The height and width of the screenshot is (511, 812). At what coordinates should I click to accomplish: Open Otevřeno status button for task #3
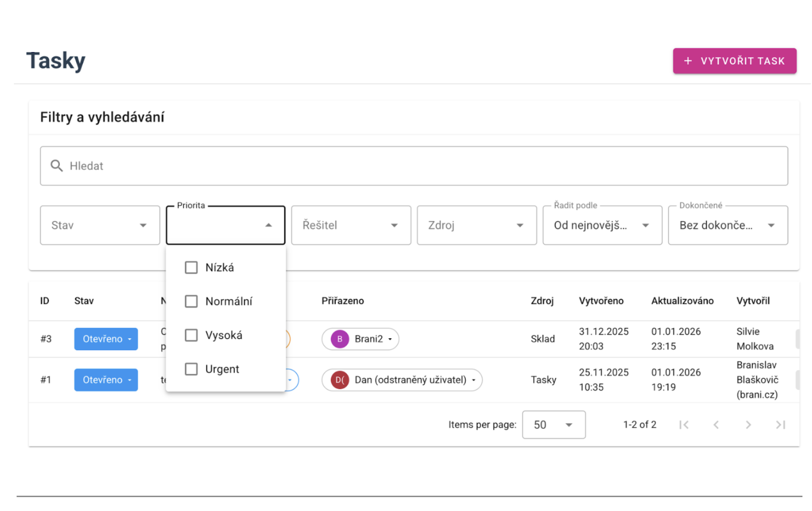106,339
